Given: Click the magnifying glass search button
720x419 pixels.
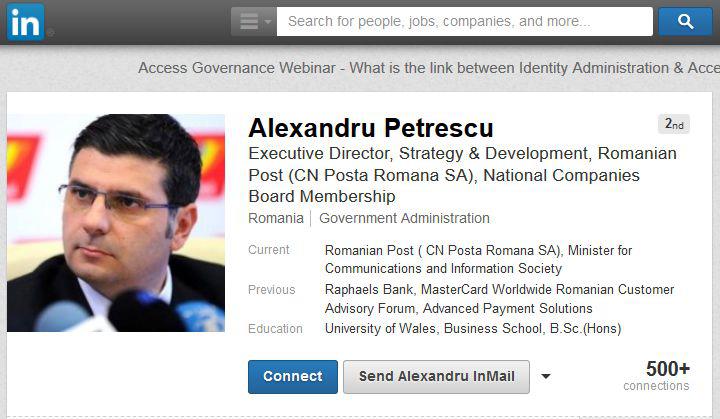Looking at the screenshot, I should coord(685,21).
